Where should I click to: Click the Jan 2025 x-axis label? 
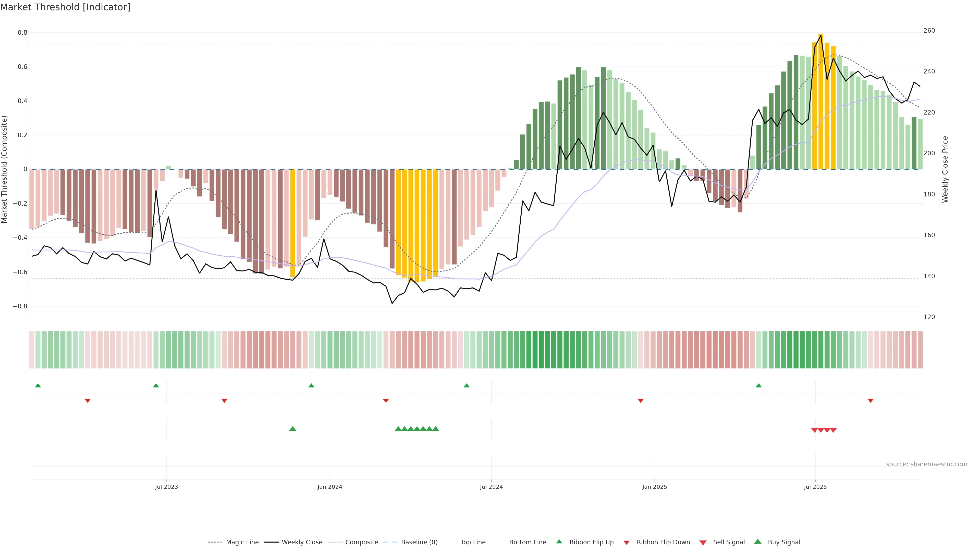tap(654, 487)
